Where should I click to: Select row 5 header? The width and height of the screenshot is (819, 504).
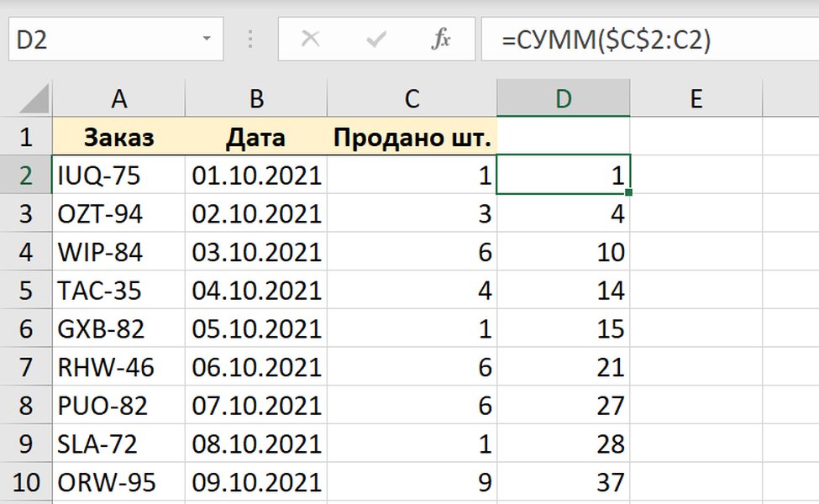(x=26, y=290)
